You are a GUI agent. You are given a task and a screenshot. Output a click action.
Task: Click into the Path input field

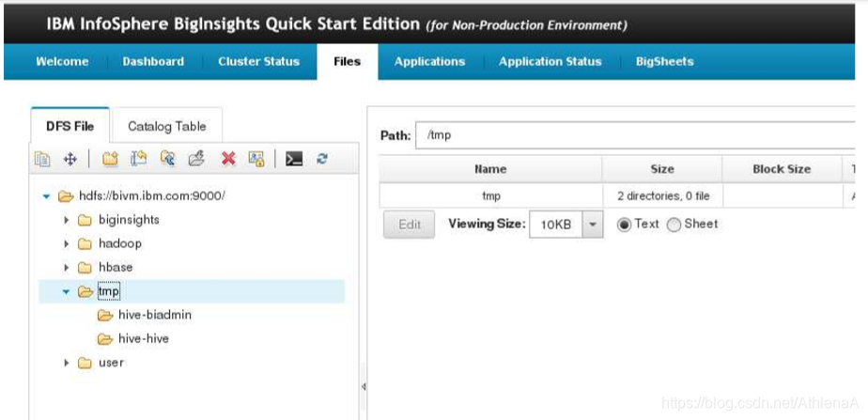click(x=635, y=135)
